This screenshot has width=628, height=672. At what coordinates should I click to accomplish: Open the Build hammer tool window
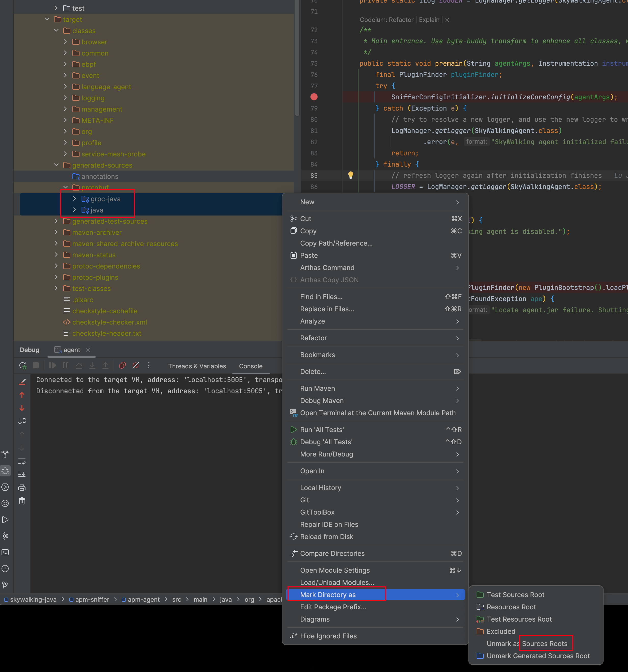[x=5, y=454]
